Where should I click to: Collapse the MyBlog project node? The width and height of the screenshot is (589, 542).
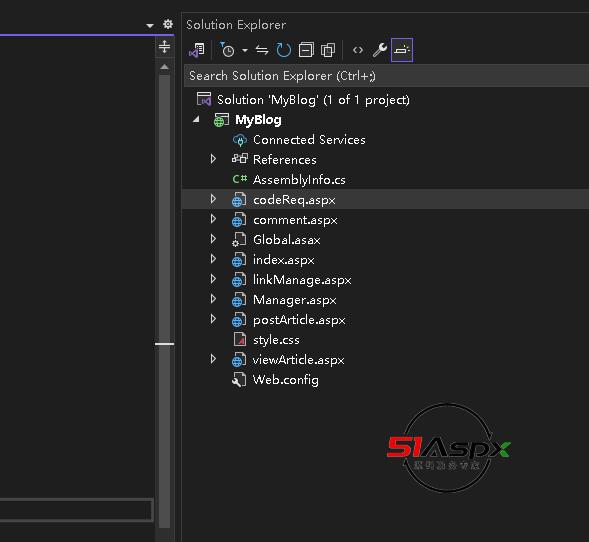[196, 119]
